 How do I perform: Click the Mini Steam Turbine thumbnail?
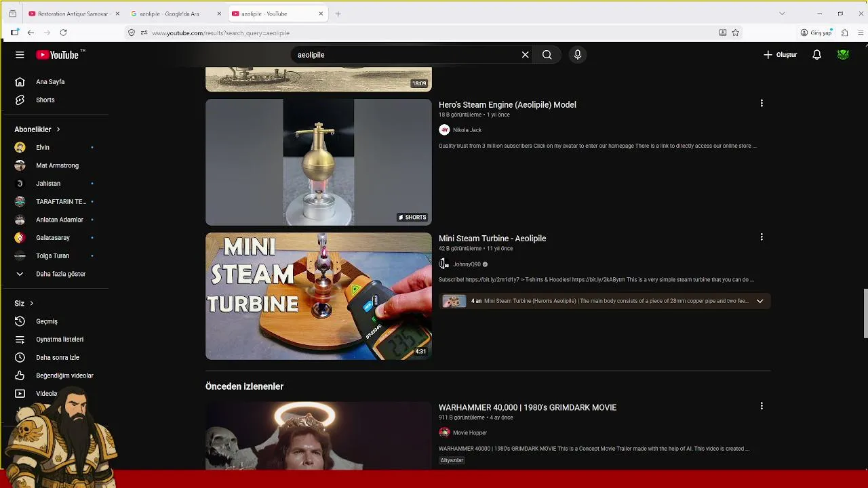[x=319, y=296]
